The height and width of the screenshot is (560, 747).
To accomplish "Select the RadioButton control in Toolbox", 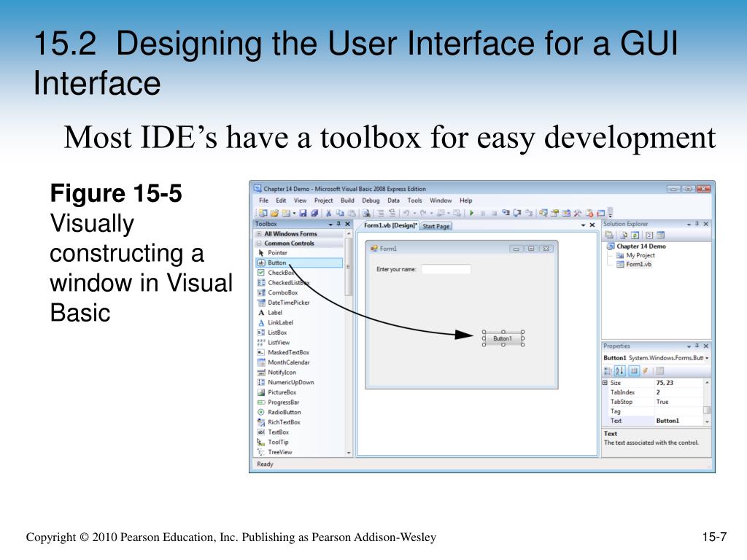I will 298,413.
